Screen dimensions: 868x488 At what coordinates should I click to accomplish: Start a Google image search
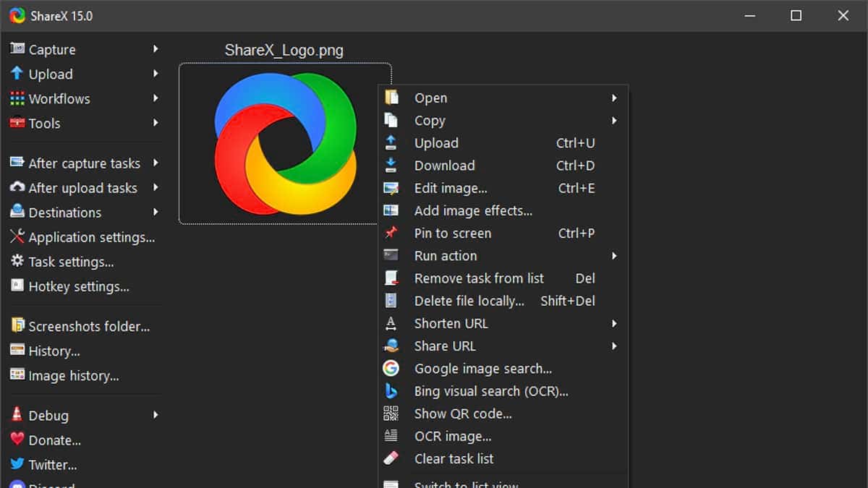pos(483,368)
